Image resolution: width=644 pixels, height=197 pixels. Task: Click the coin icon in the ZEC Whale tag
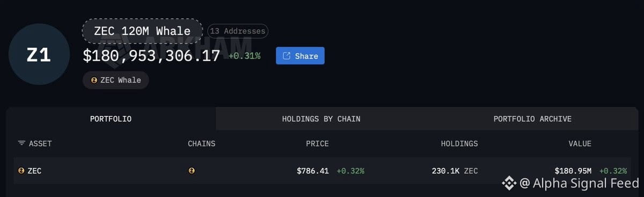[94, 80]
